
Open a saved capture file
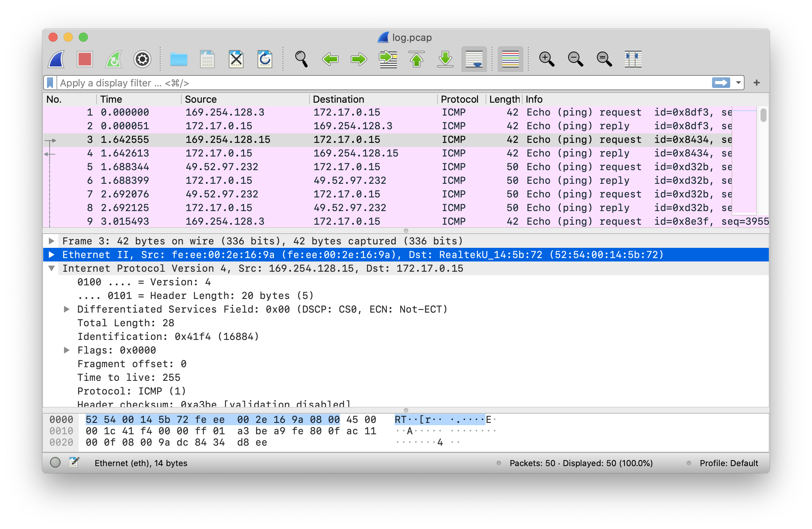179,59
